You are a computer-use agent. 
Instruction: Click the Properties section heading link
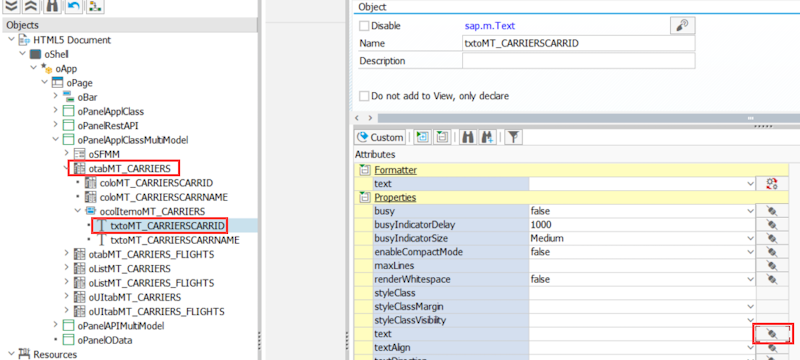tap(395, 197)
